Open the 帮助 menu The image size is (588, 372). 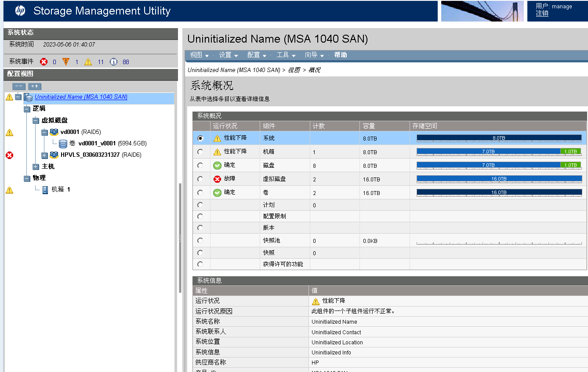point(341,55)
